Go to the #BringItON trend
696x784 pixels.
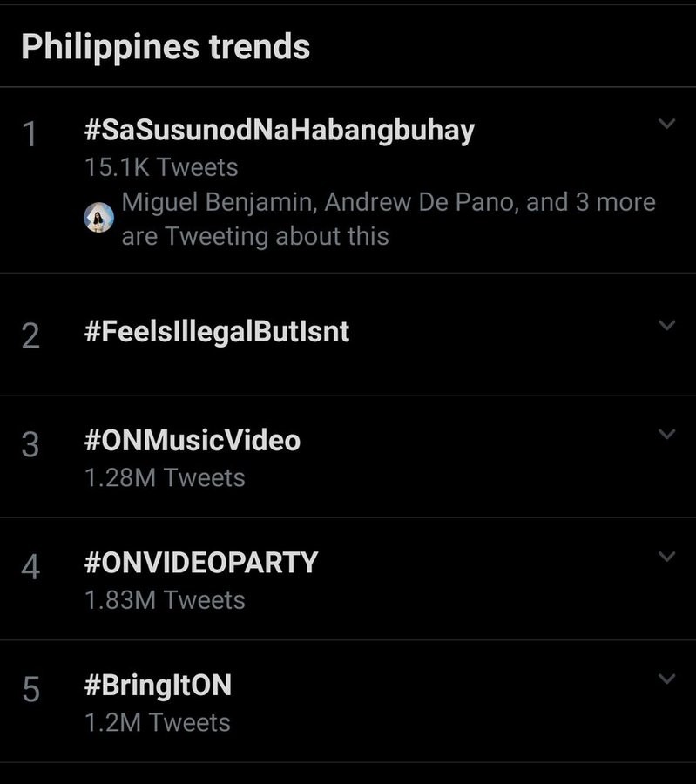coord(159,686)
